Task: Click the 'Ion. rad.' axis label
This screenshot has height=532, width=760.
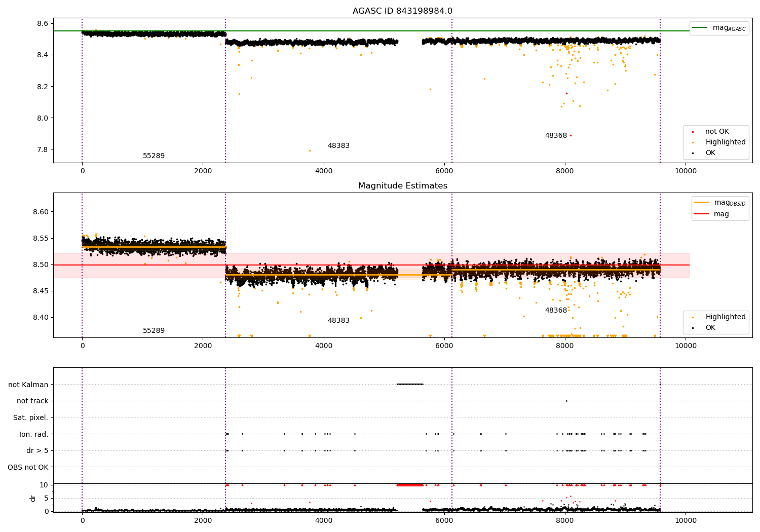Action: pos(34,434)
